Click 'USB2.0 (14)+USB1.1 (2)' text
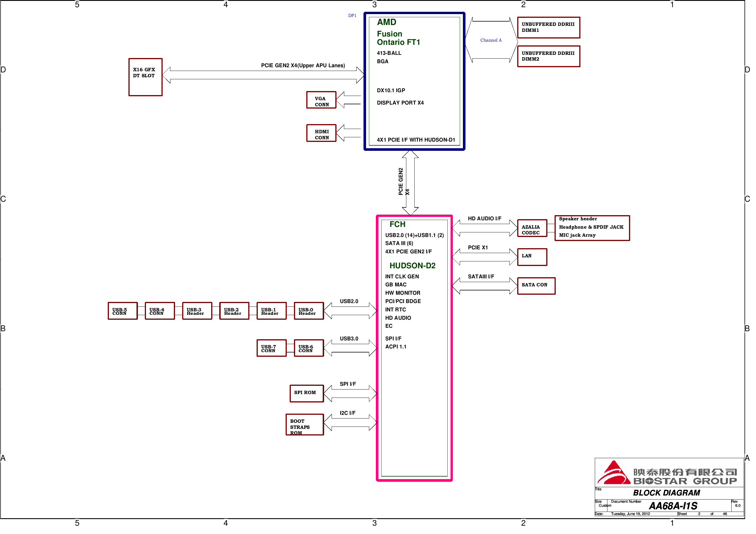The image size is (756, 534). point(414,235)
